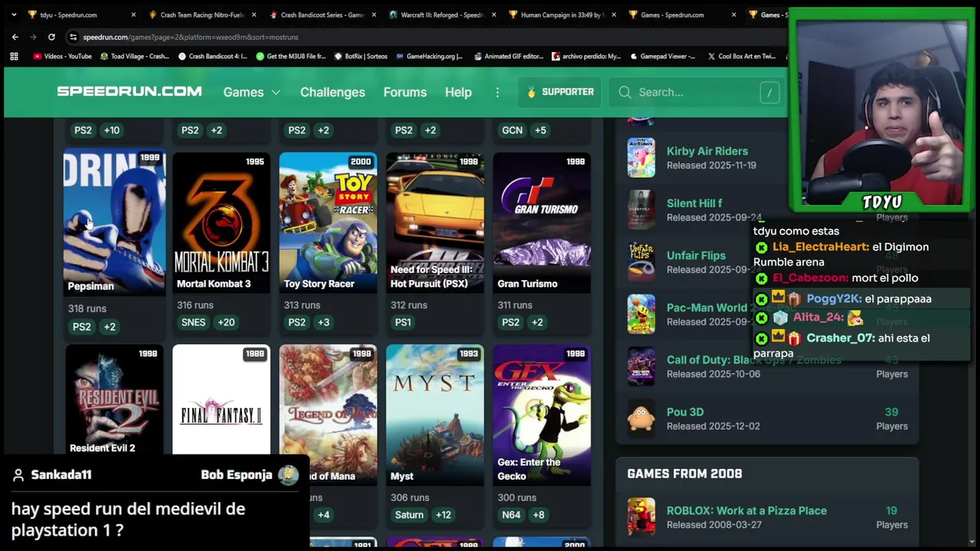Screen dimensions: 980x551
Task: Open the three-dot more menu in header
Action: click(x=498, y=92)
